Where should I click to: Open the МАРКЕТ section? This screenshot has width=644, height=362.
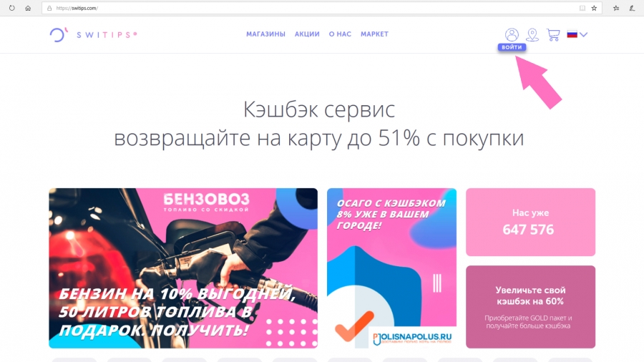tap(374, 34)
